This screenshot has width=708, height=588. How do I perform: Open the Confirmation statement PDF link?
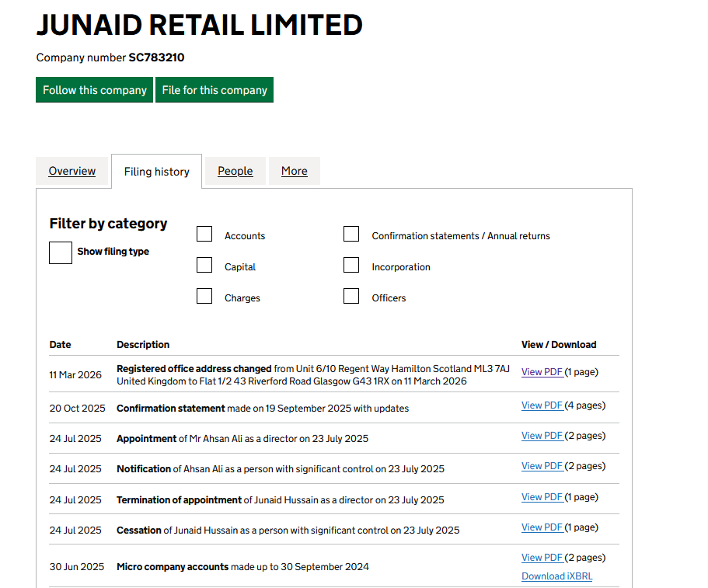[x=542, y=405]
